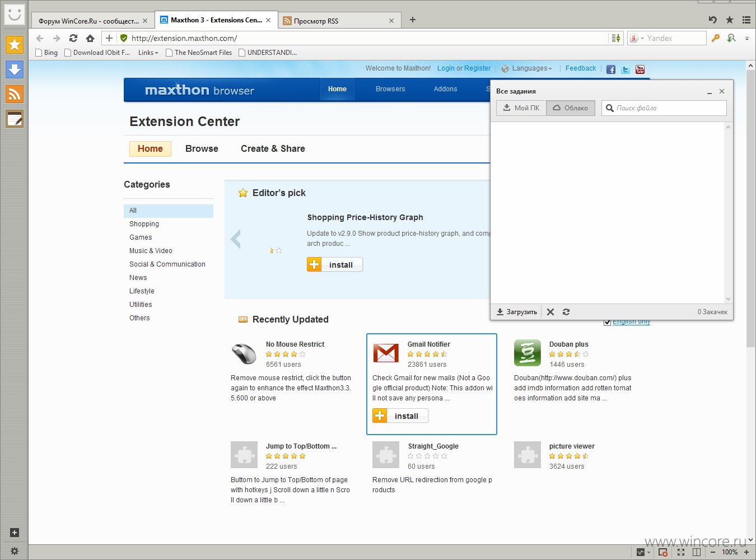
Task: Open Maxthon's Twitter page icon
Action: [x=626, y=69]
